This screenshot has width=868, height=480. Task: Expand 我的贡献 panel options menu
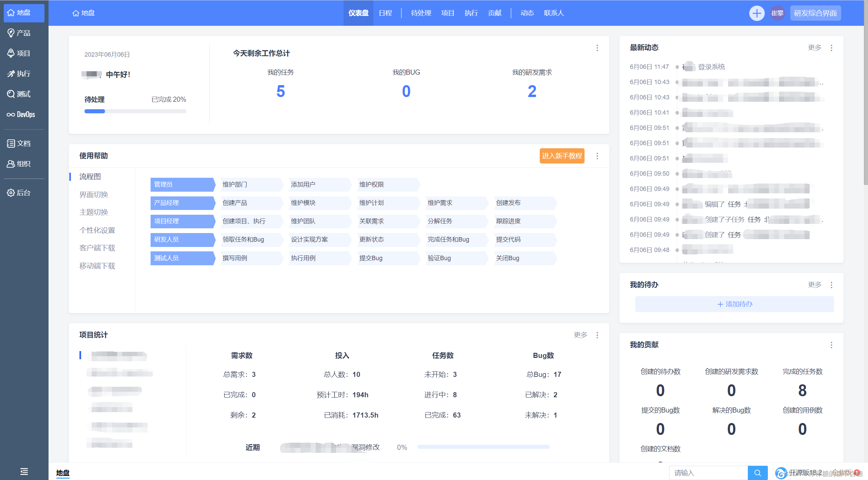pos(831,345)
